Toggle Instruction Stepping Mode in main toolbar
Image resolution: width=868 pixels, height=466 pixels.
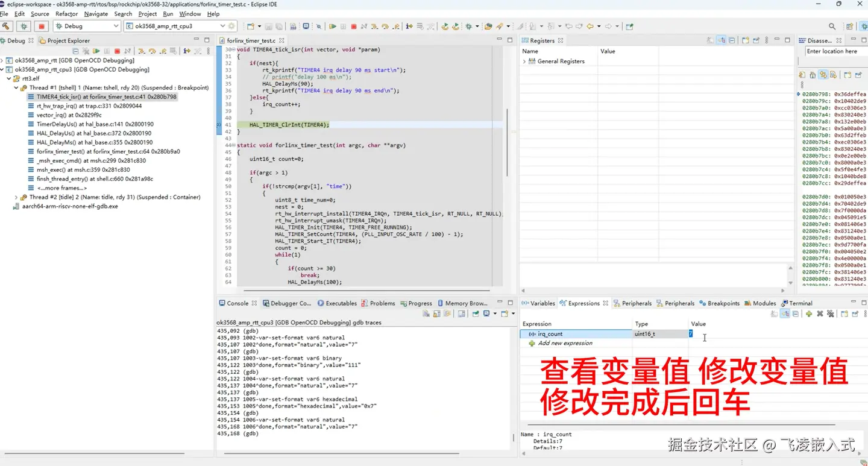[x=409, y=27]
